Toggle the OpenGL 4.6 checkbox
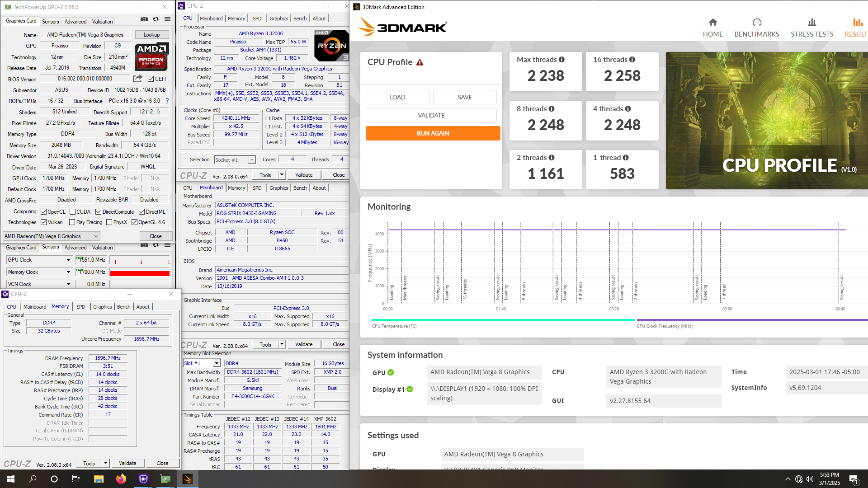Screen dimensions: 868x488 pyautogui.click(x=135, y=222)
